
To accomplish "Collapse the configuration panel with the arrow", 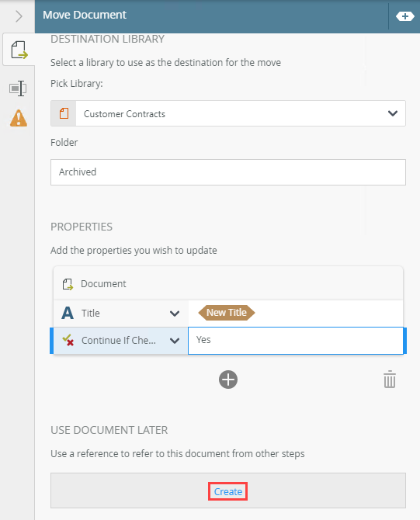I will 19,16.
